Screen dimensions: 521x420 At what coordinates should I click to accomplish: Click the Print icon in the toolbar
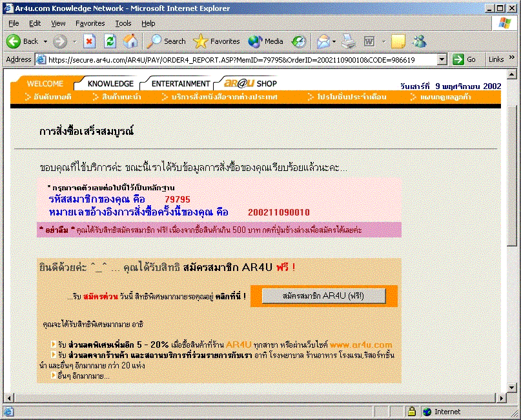coord(349,41)
